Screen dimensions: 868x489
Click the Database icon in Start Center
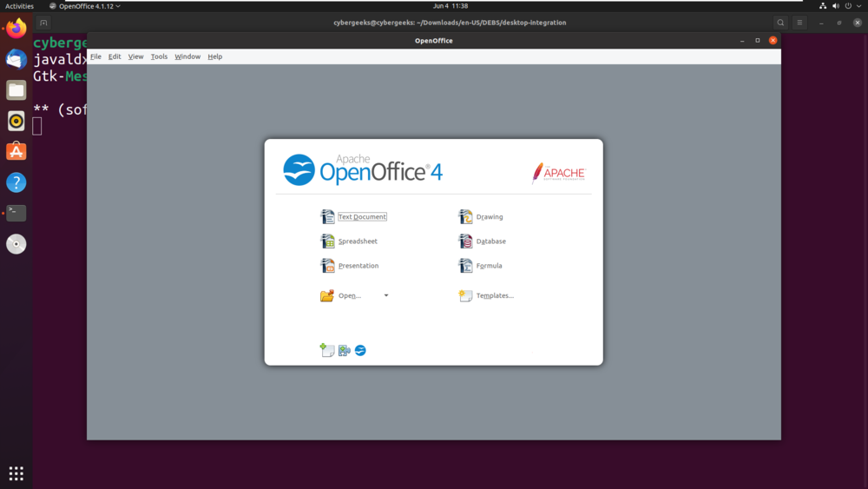[x=465, y=241]
